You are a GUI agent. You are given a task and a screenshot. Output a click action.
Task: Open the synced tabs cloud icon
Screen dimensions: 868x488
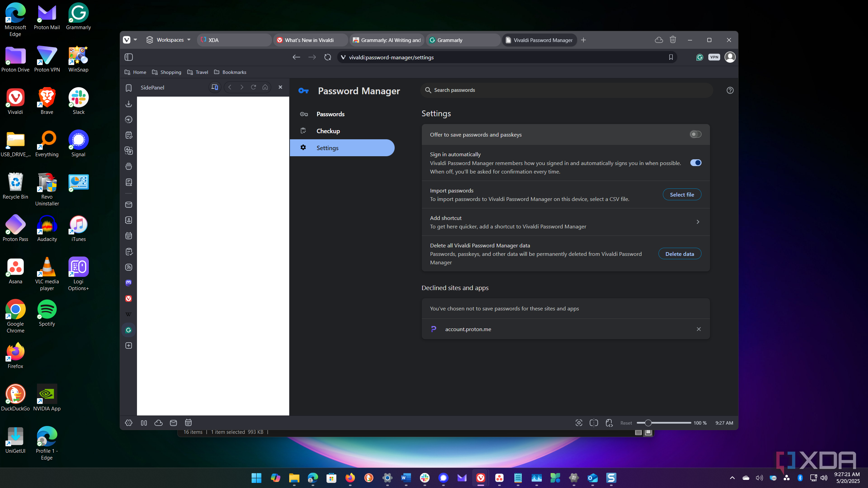pyautogui.click(x=659, y=40)
